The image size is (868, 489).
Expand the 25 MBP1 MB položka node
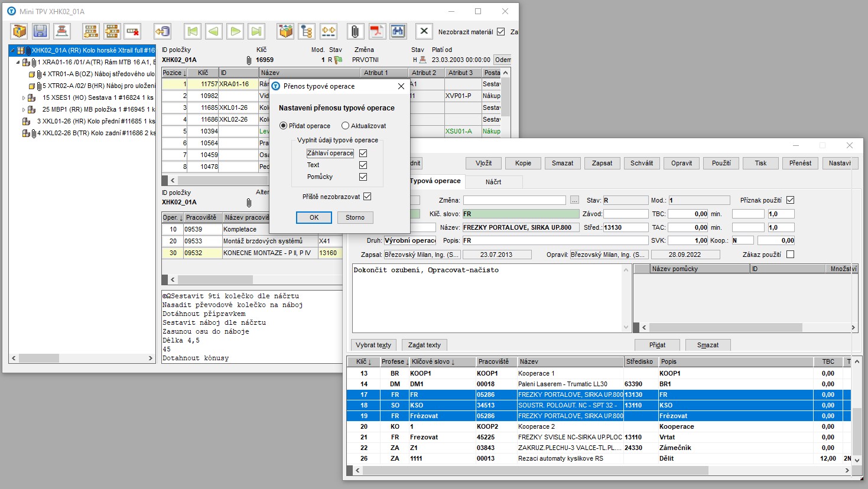(24, 109)
